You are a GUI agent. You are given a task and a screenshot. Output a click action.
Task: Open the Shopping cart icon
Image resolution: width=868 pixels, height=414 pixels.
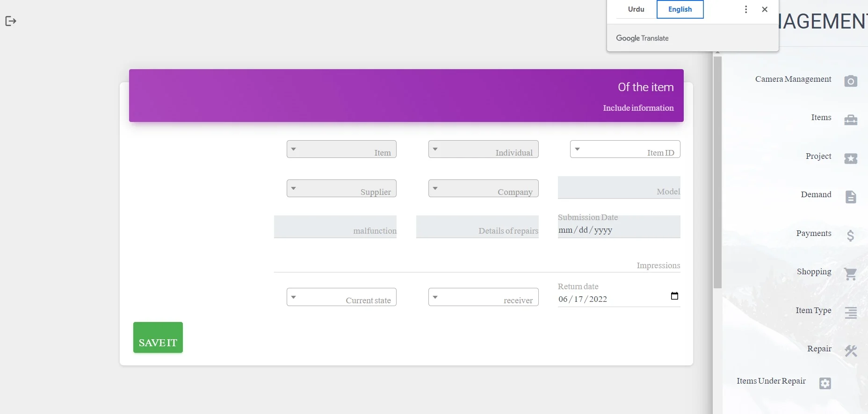tap(850, 274)
